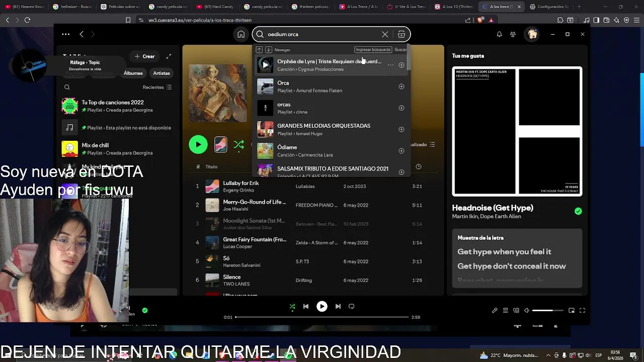Viewport: 644px width, 362px height.
Task: Open the orcas playlist result
Action: 331,108
